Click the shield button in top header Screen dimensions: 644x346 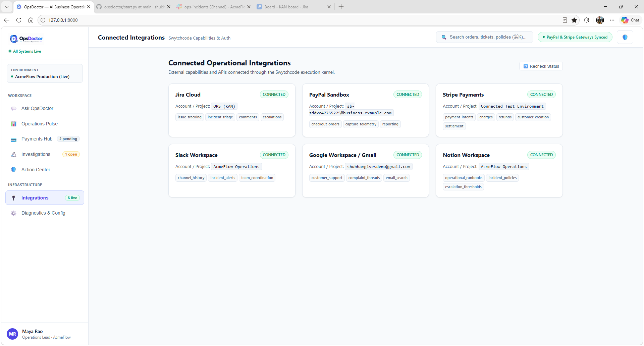tap(625, 37)
